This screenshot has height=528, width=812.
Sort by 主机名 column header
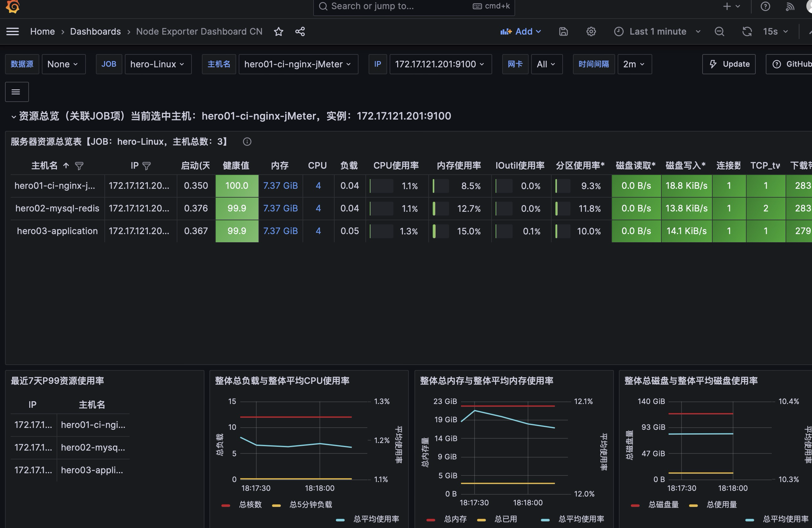coord(44,166)
